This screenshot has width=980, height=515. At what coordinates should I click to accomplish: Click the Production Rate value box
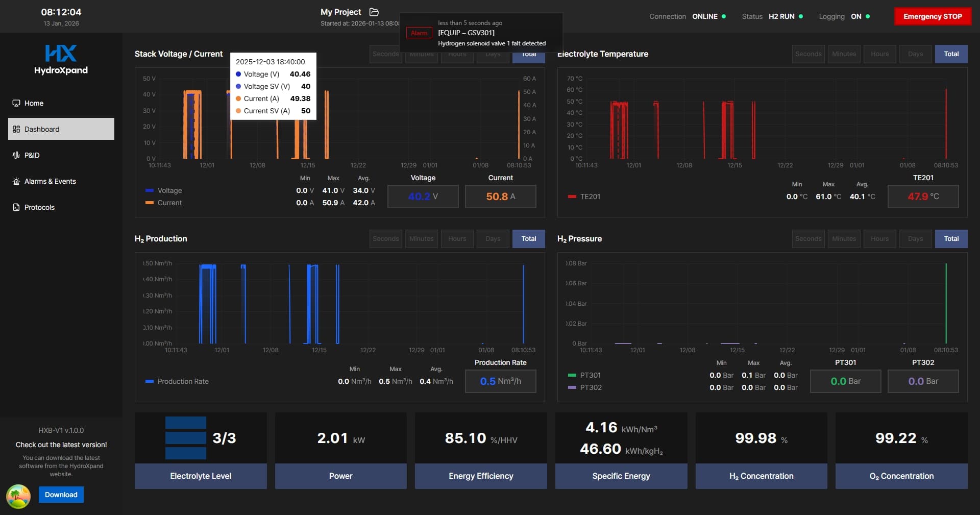pos(500,381)
